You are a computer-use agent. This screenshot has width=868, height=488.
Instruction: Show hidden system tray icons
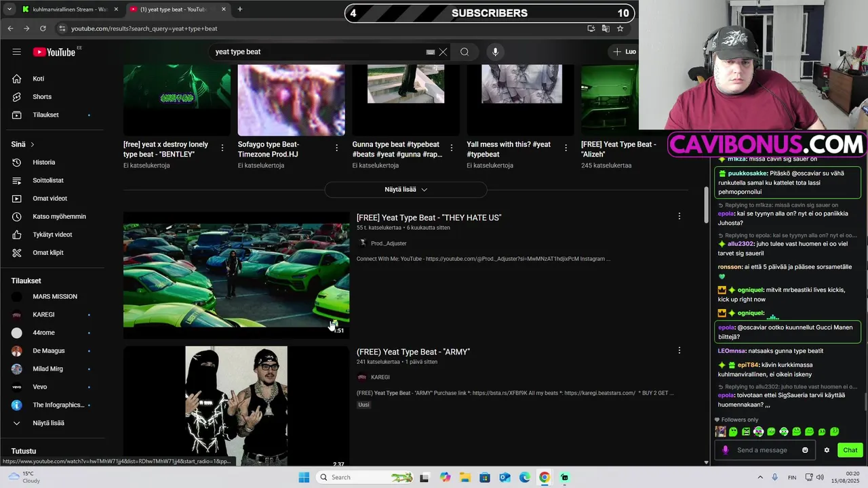(762, 477)
